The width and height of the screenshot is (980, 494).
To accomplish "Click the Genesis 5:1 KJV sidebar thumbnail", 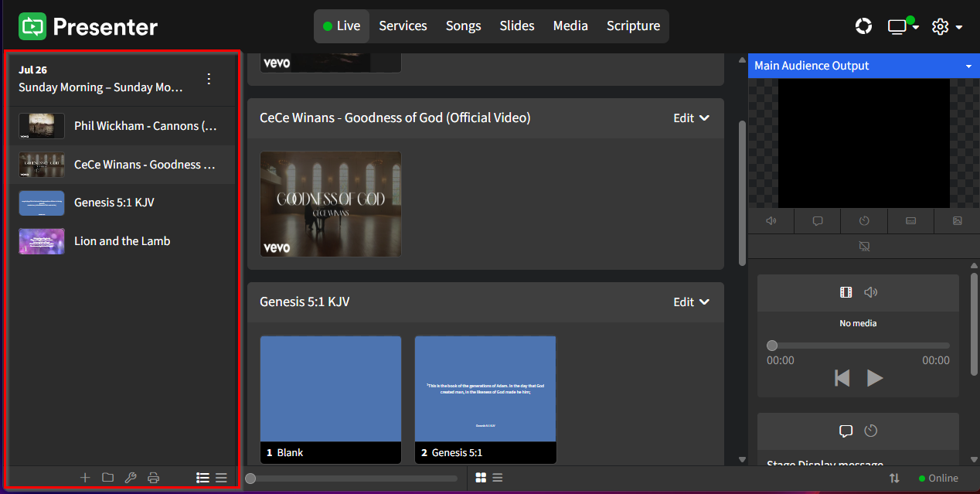I will (x=42, y=203).
